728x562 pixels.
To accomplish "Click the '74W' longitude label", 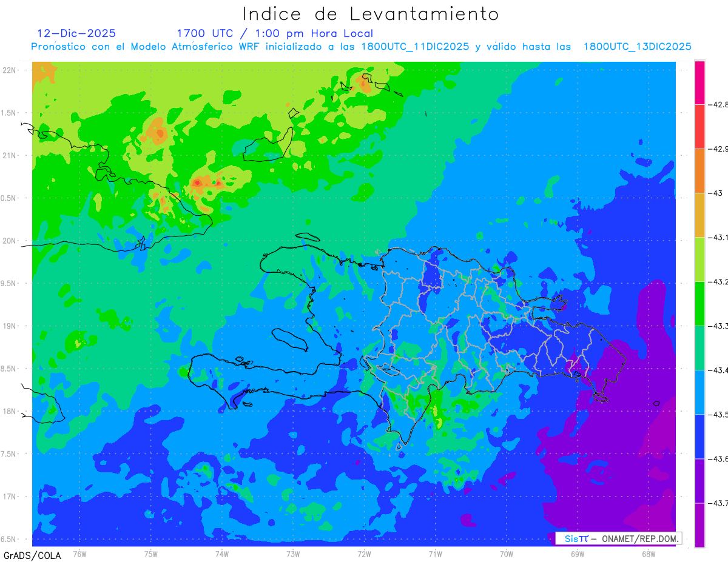I will [x=222, y=554].
